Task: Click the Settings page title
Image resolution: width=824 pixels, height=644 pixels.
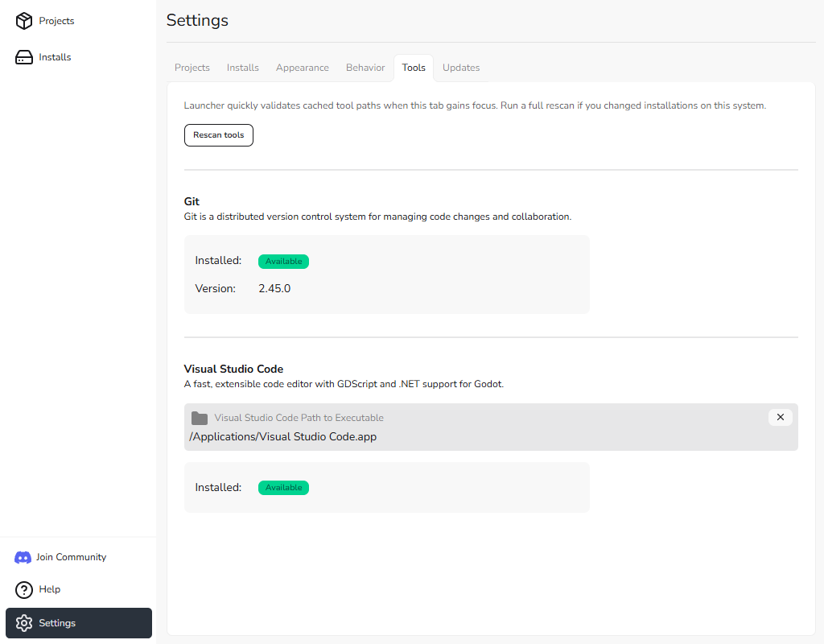Action: (198, 20)
